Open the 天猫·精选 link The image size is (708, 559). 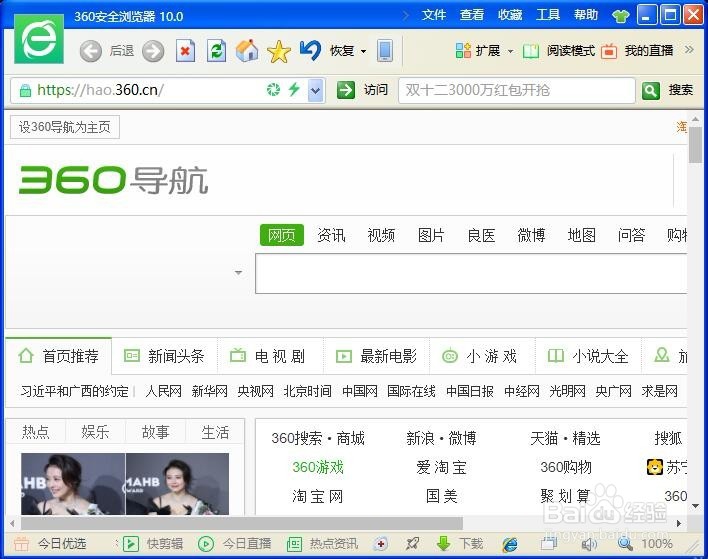coord(565,438)
